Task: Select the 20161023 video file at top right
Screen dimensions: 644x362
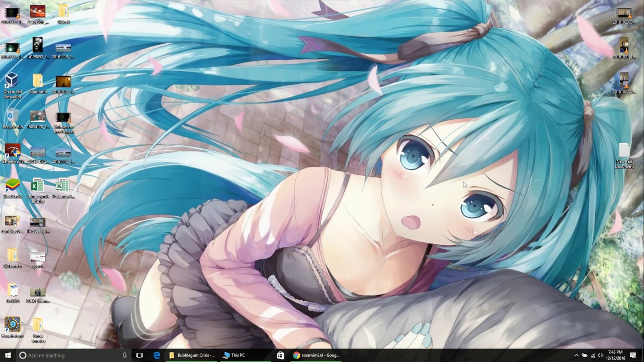Action: click(x=624, y=15)
